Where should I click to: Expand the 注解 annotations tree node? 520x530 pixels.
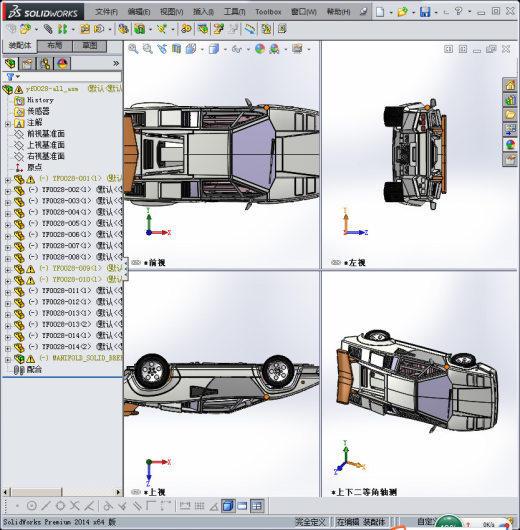pos(7,124)
